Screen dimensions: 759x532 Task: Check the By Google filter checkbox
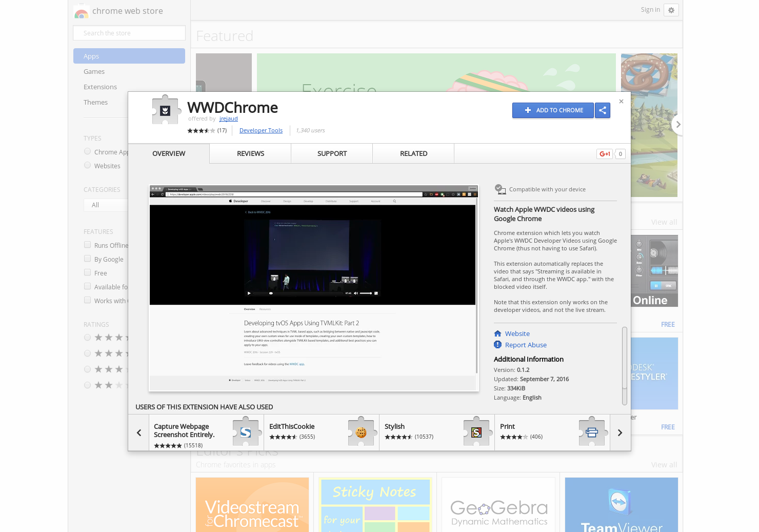coord(88,259)
